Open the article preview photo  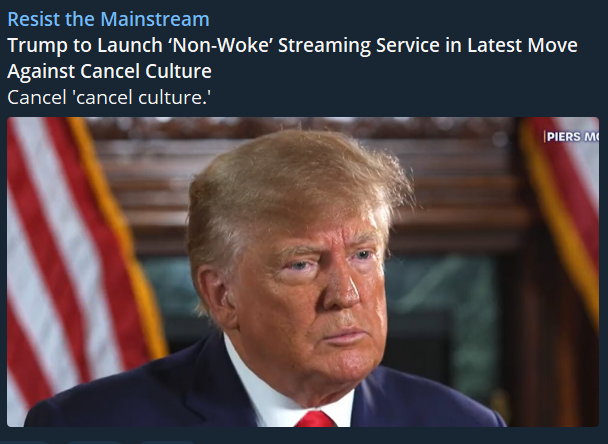(x=303, y=272)
